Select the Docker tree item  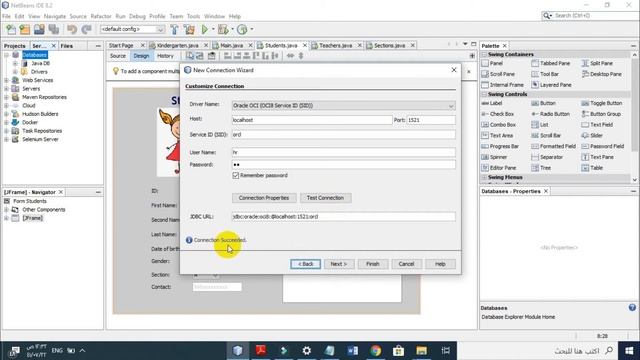click(30, 122)
